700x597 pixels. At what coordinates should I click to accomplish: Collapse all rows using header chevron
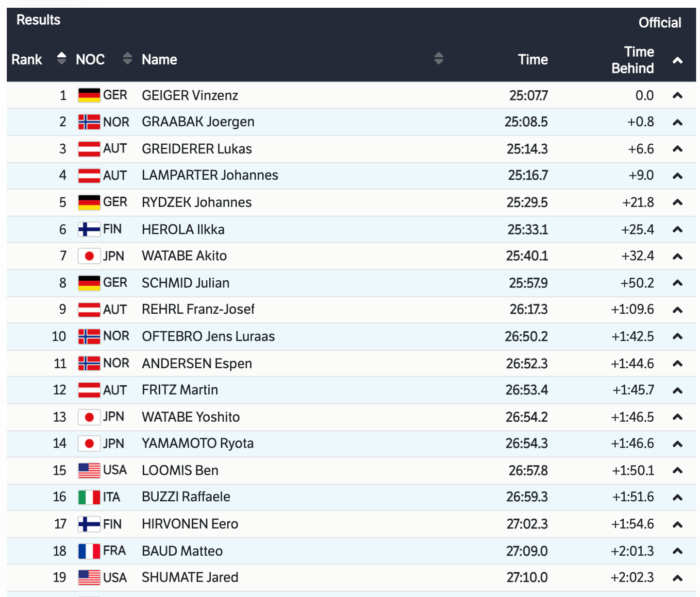(678, 60)
